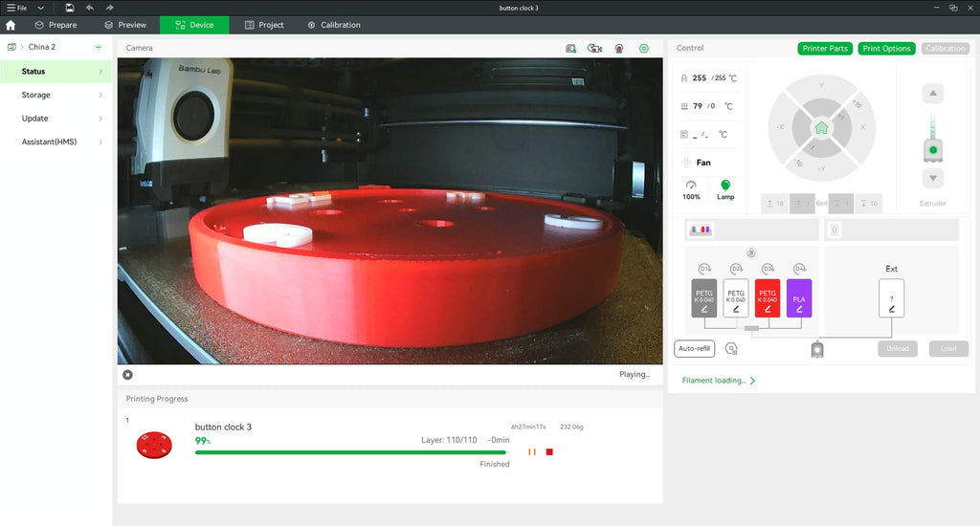
Task: Stop camera playback circle button
Action: 127,375
